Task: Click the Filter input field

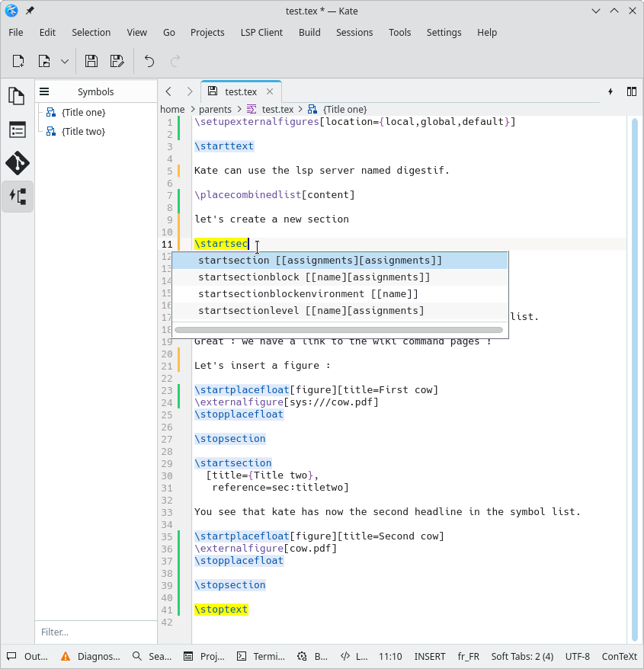Action: [95, 632]
